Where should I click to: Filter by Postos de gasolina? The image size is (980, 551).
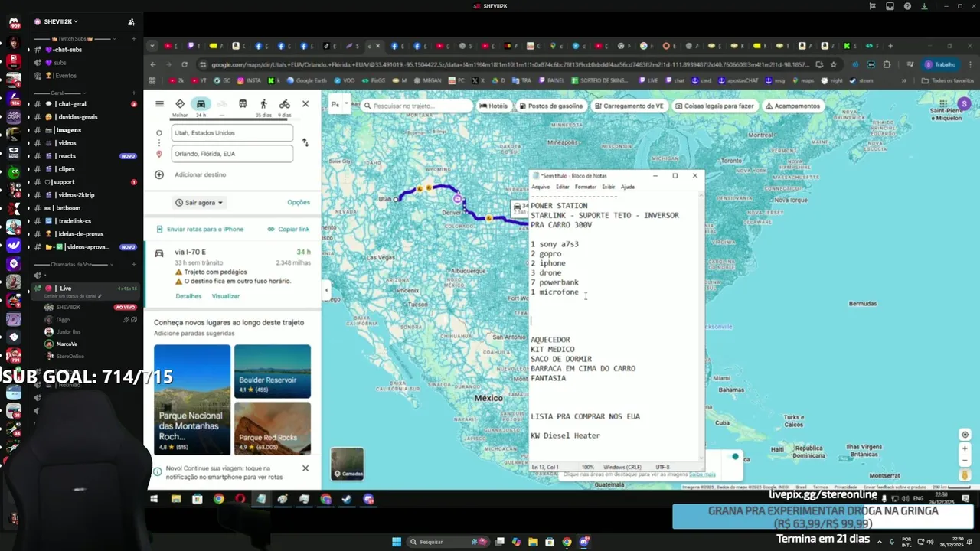pyautogui.click(x=550, y=106)
